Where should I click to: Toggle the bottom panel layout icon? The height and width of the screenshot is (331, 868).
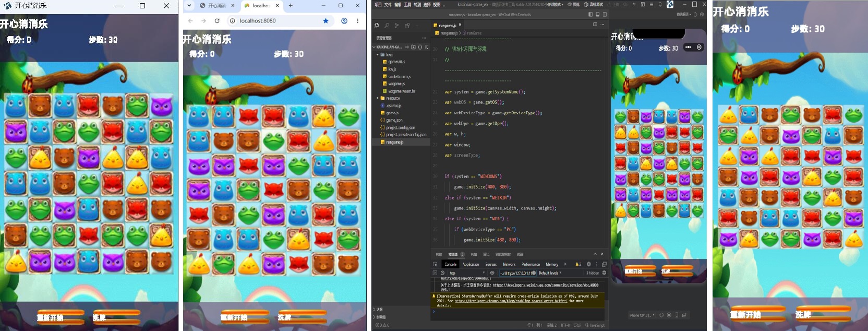pyautogui.click(x=597, y=15)
